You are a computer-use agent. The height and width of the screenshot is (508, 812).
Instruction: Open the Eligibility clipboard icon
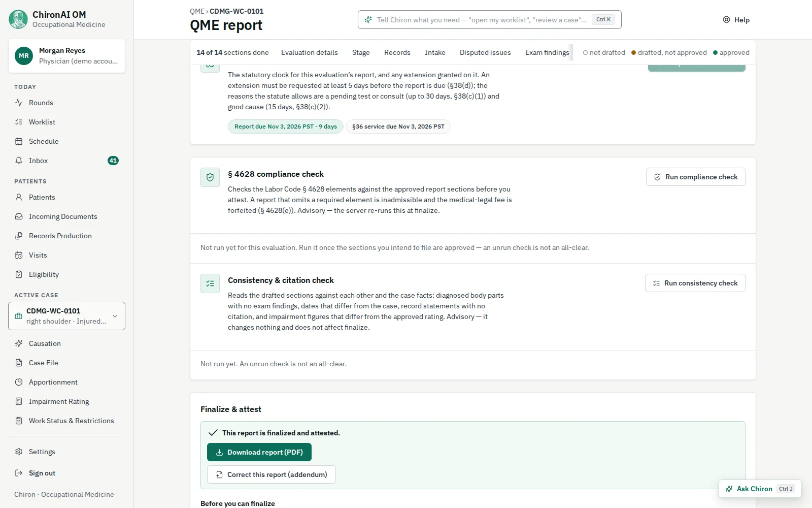19,274
